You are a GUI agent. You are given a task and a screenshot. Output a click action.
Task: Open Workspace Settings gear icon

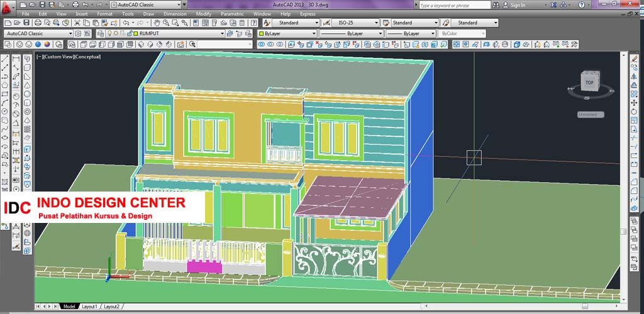[x=78, y=34]
